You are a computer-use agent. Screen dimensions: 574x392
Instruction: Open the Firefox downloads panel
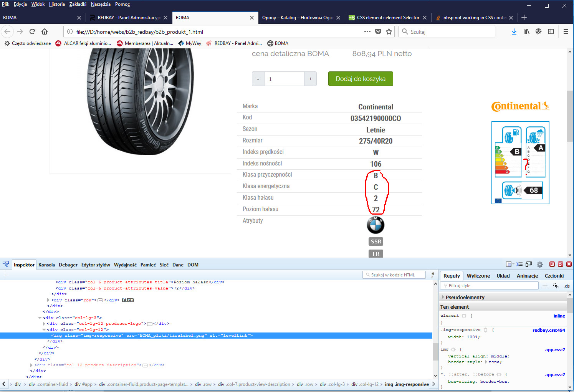[514, 31]
